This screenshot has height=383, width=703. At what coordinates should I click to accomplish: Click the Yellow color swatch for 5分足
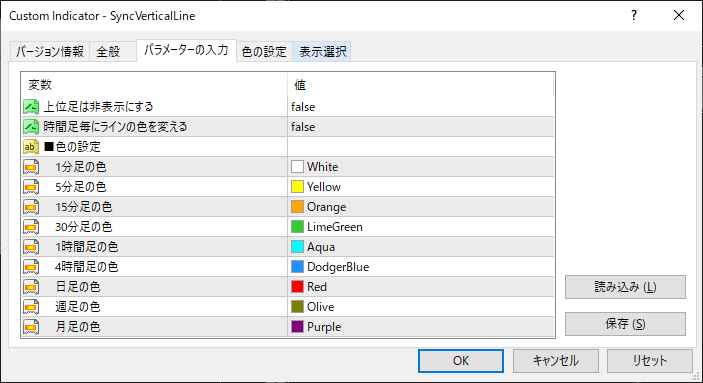click(x=297, y=187)
